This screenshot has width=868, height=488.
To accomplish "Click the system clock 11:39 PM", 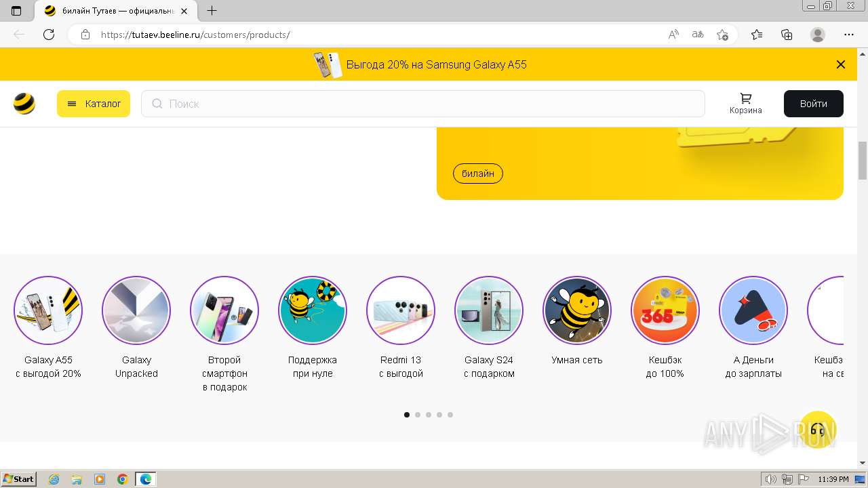I will click(833, 479).
